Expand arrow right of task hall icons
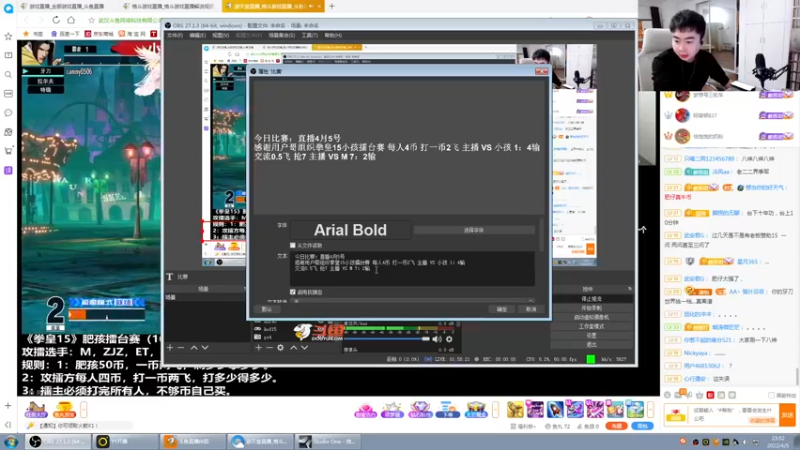800x450 pixels. 84,409
